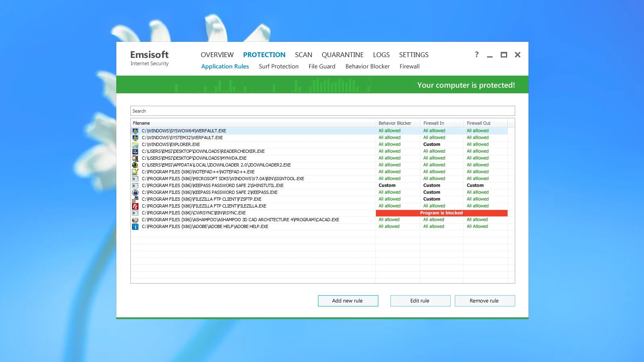Click the CACAD.EXE file icon

click(x=135, y=220)
